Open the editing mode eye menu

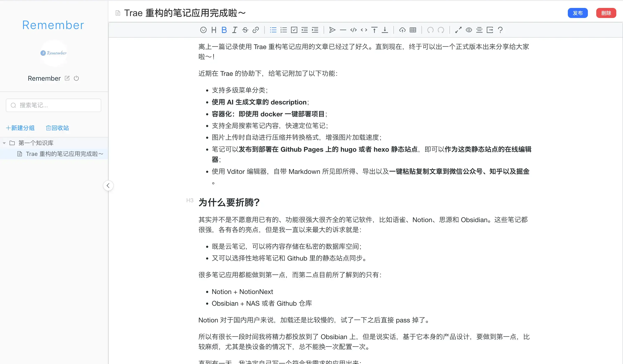click(469, 30)
